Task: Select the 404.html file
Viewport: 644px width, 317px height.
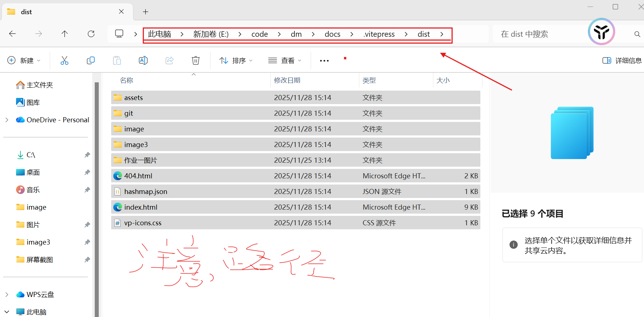Action: [296, 176]
